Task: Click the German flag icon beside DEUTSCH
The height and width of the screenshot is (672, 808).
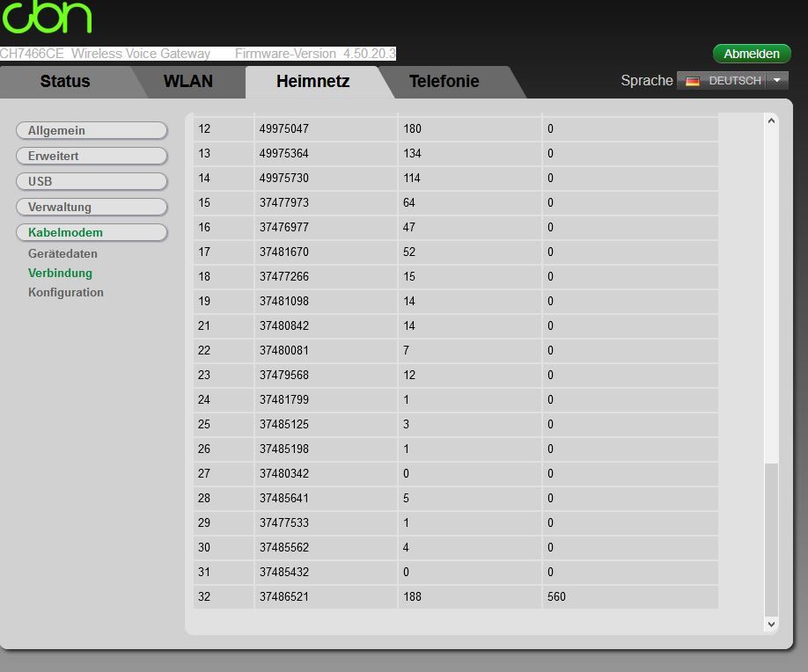Action: tap(692, 80)
